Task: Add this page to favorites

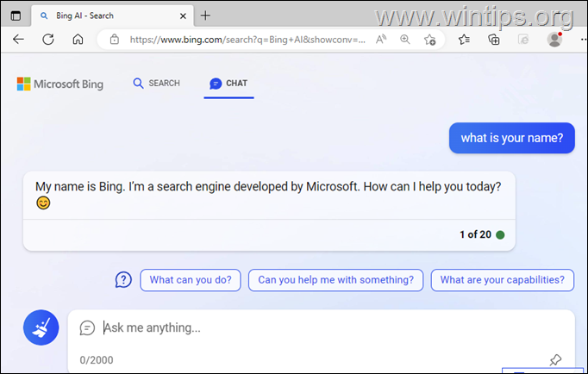Action: (x=429, y=40)
